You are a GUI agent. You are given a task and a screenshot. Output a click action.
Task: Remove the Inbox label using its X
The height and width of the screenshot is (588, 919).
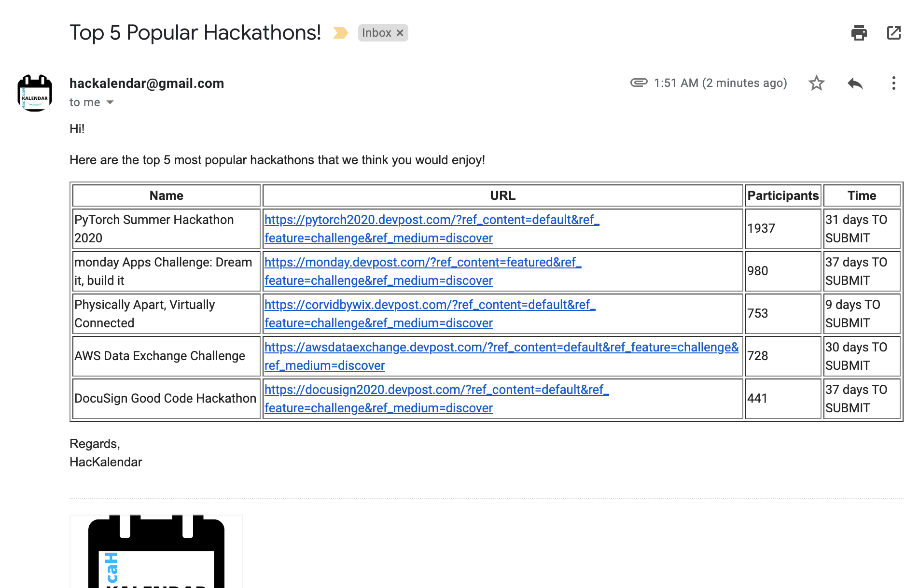pyautogui.click(x=400, y=33)
